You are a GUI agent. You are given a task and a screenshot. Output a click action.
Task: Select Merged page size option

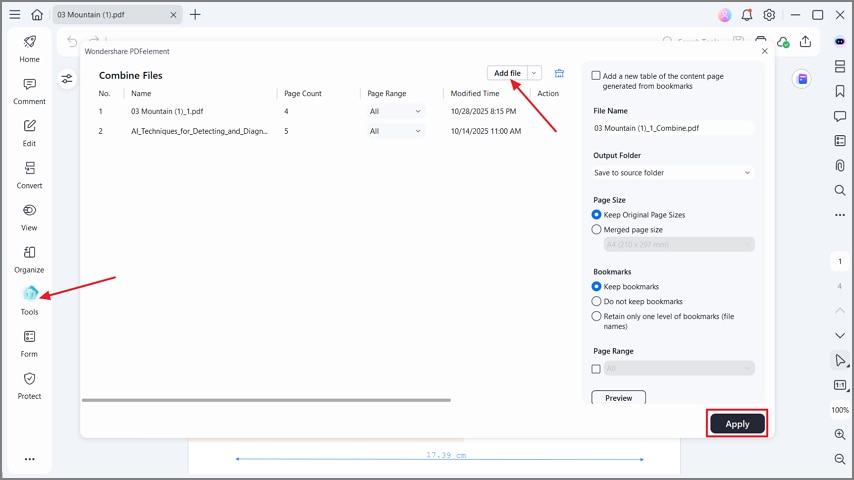pos(597,230)
